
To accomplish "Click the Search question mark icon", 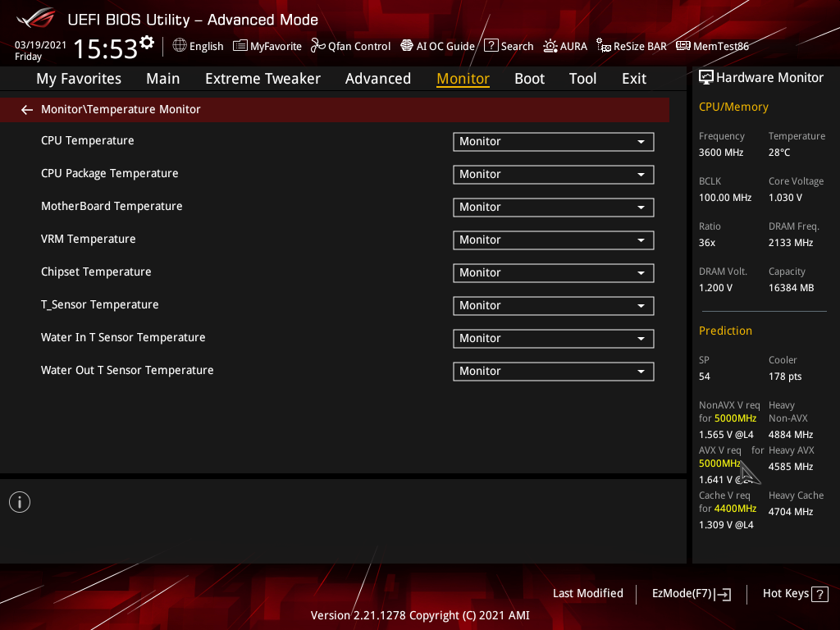I will coord(491,46).
